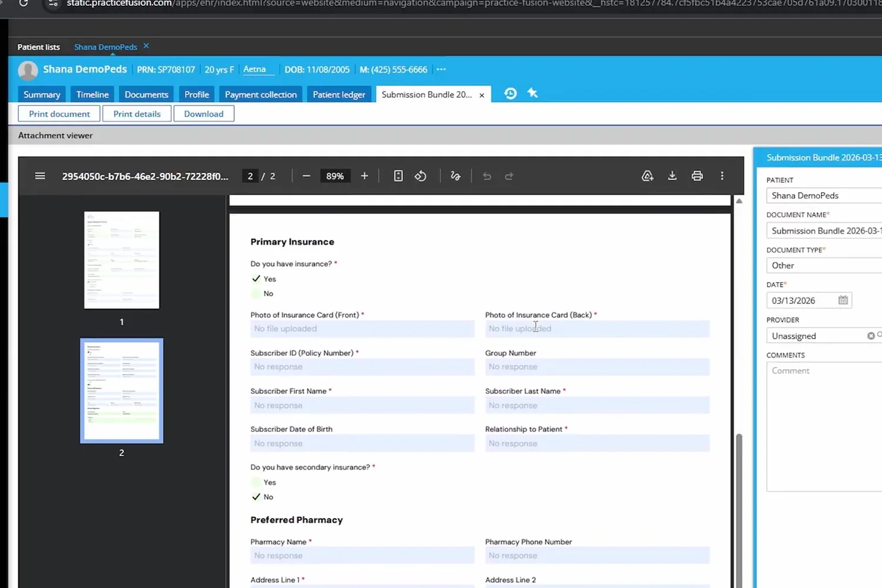Open the Patient lists link
Viewport: 882px width, 588px height.
39,47
